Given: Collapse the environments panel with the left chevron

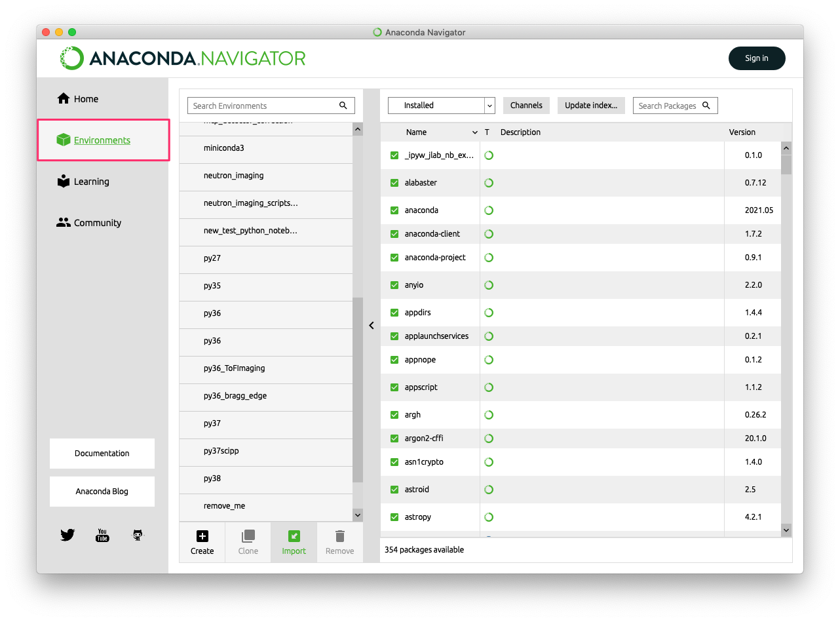Looking at the screenshot, I should [x=371, y=326].
